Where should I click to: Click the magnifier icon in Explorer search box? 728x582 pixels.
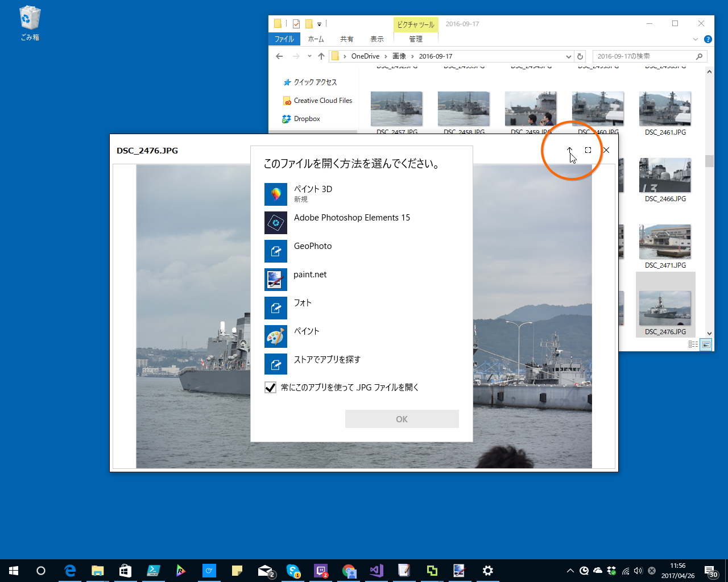(700, 56)
